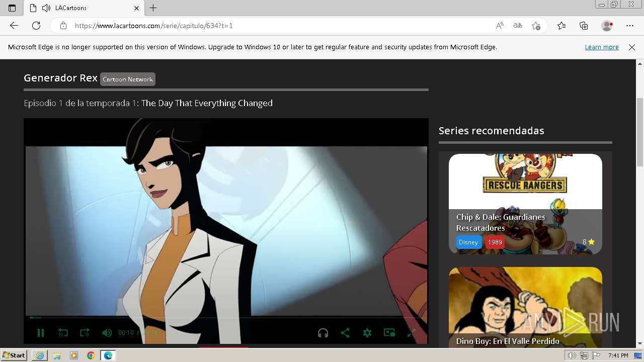Open the audio track headphones menu
644x362 pixels.
pos(323,333)
